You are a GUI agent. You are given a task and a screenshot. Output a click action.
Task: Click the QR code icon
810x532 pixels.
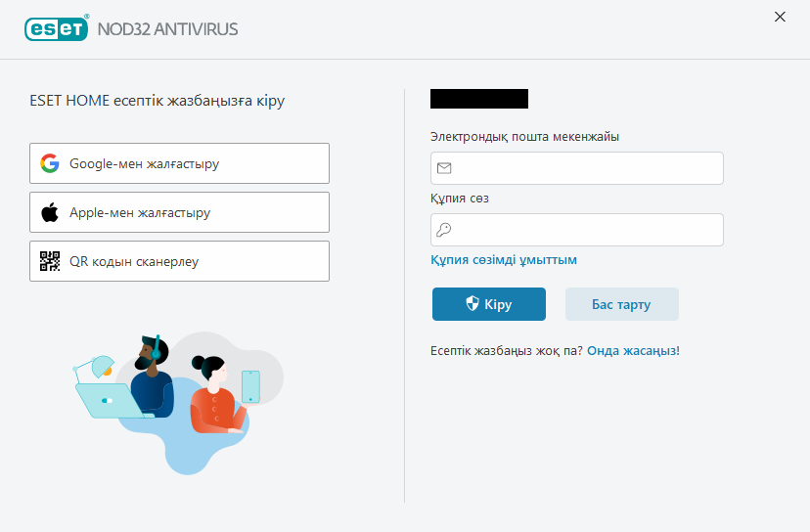pos(50,261)
